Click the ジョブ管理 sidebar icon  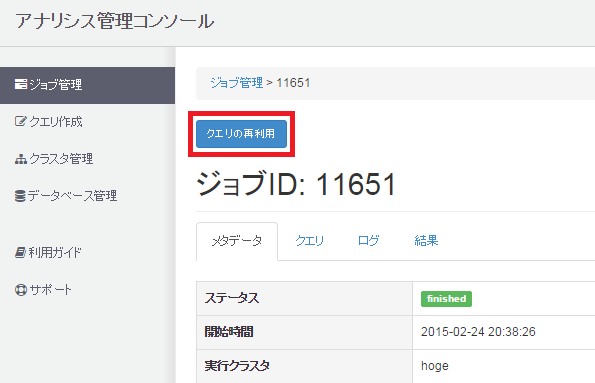pyautogui.click(x=20, y=84)
